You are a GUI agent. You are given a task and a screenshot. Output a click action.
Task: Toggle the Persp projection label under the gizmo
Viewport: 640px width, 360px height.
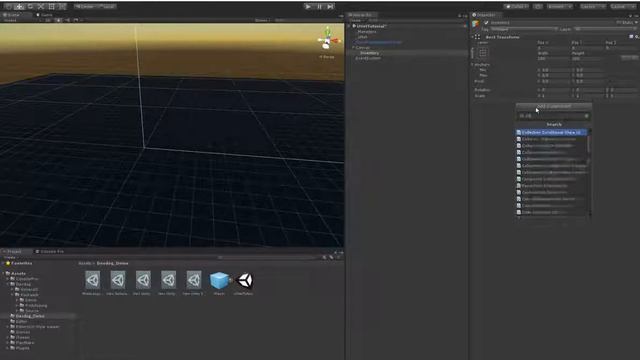pos(327,57)
